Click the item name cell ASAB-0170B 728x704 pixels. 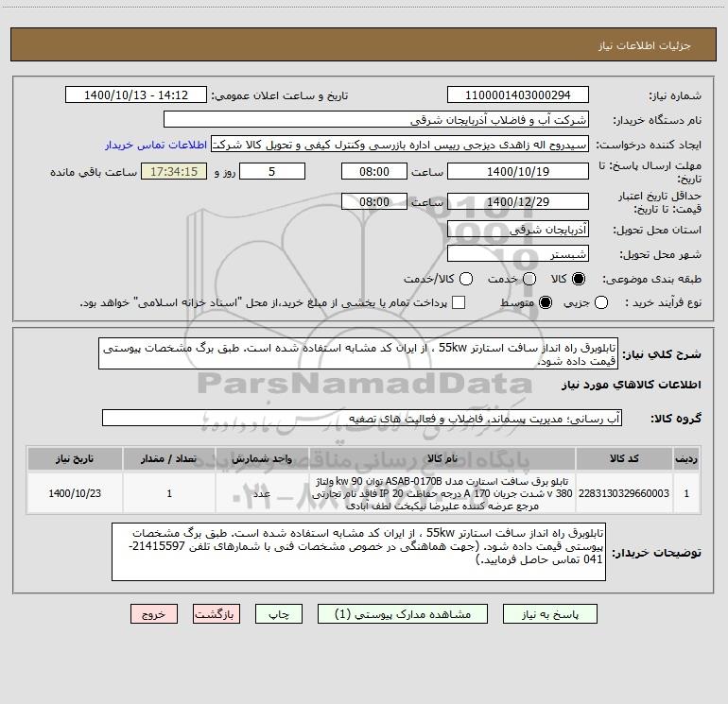[x=442, y=493]
